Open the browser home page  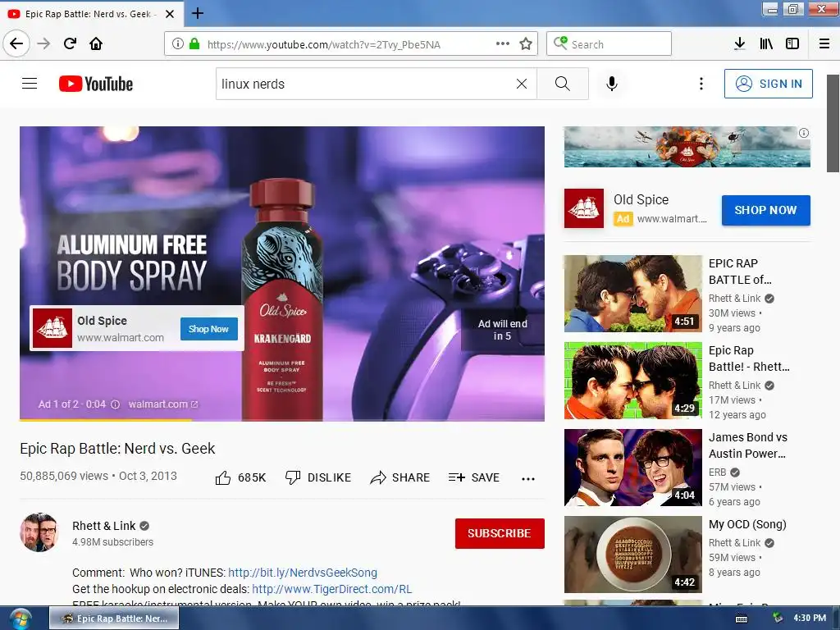point(96,43)
